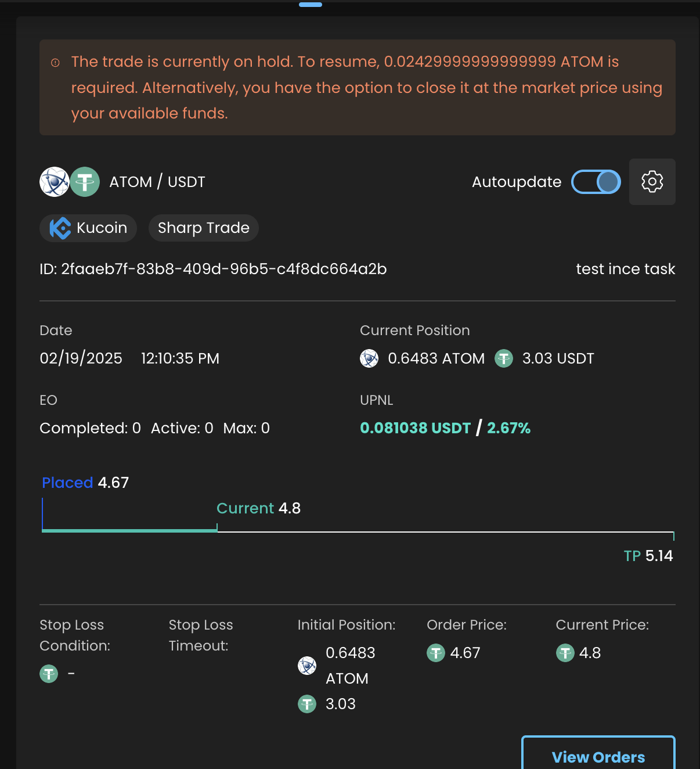Click ATOM icon under Initial Position
Screen dimensions: 700x769
(307, 666)
